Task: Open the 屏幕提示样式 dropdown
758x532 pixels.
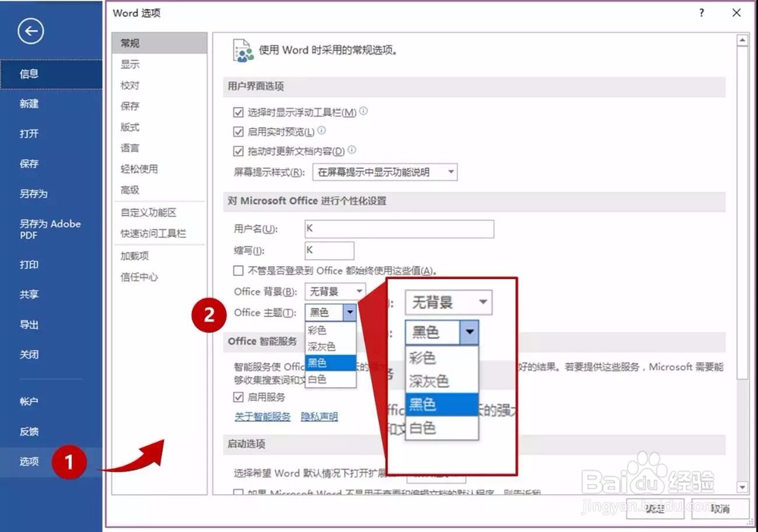Action: pyautogui.click(x=449, y=172)
